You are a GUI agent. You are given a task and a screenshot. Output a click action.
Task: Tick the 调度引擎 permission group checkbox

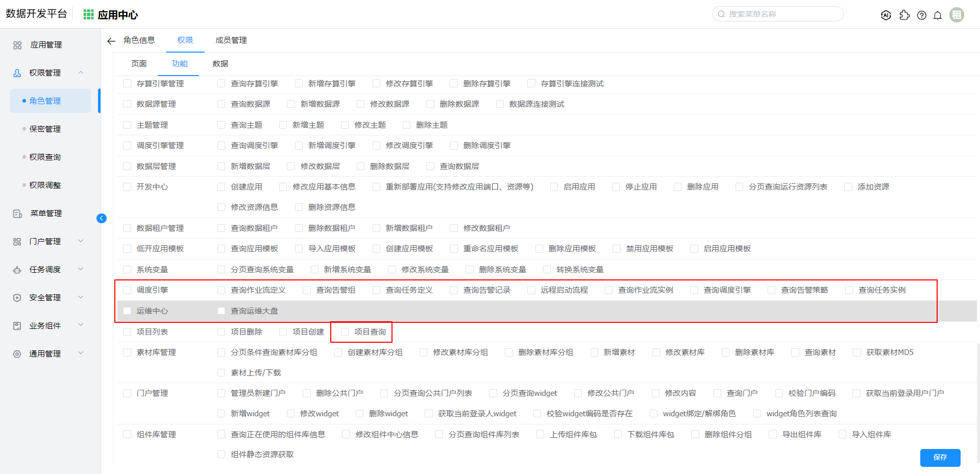(127, 290)
